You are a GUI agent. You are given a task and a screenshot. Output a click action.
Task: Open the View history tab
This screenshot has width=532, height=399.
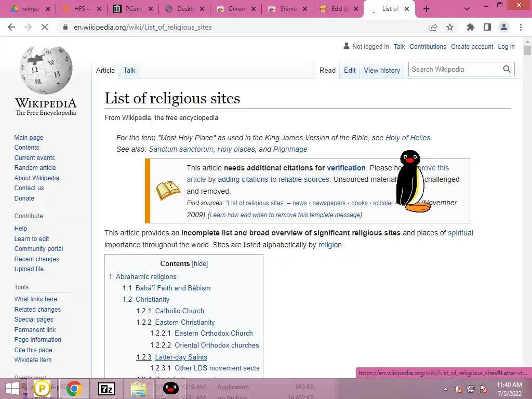382,70
